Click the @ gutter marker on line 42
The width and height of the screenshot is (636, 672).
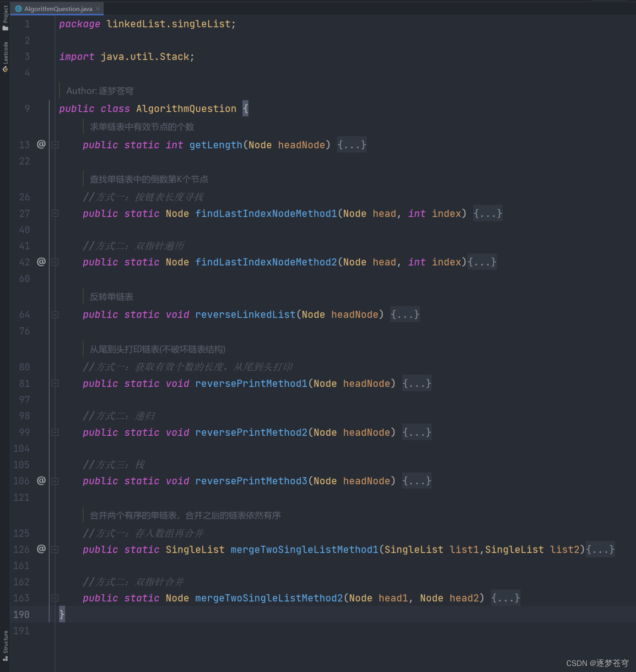[x=41, y=261]
